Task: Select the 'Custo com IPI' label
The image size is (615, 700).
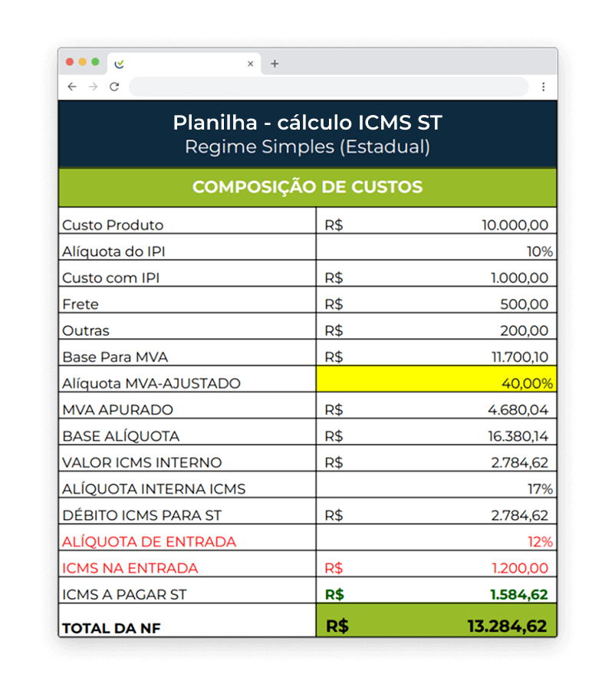Action: [x=110, y=278]
